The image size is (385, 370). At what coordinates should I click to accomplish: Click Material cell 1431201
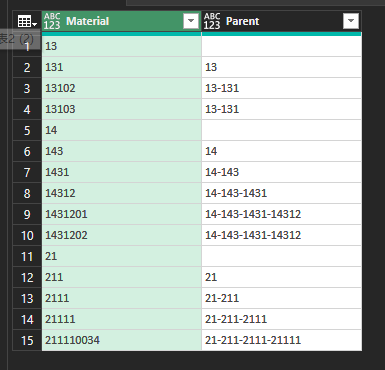click(x=122, y=214)
